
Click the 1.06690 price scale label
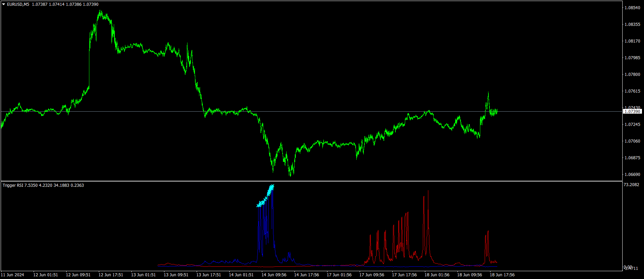(x=632, y=175)
